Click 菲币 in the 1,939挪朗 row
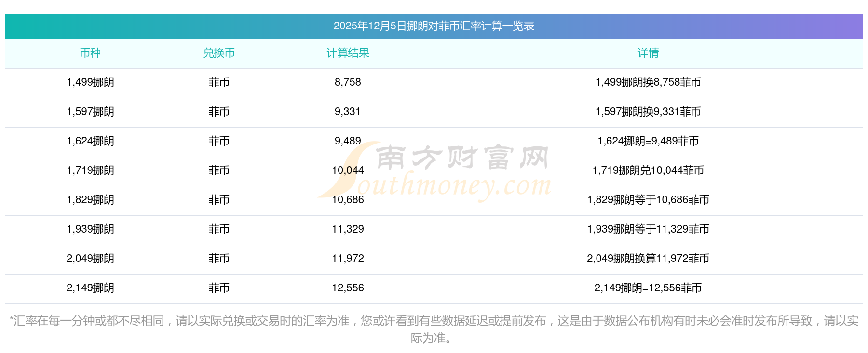This screenshot has width=868, height=353. [x=219, y=229]
